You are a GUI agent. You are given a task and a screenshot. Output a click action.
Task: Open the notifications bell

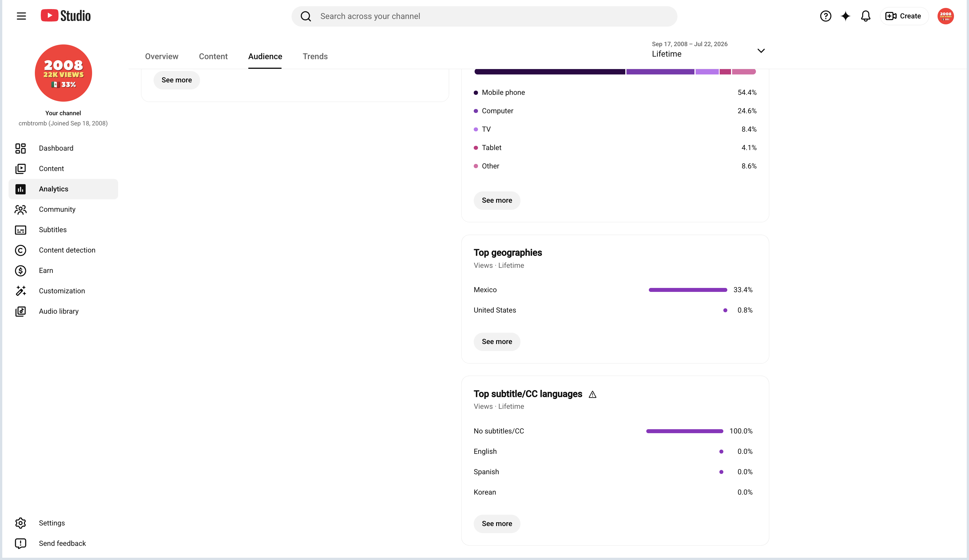(x=866, y=16)
